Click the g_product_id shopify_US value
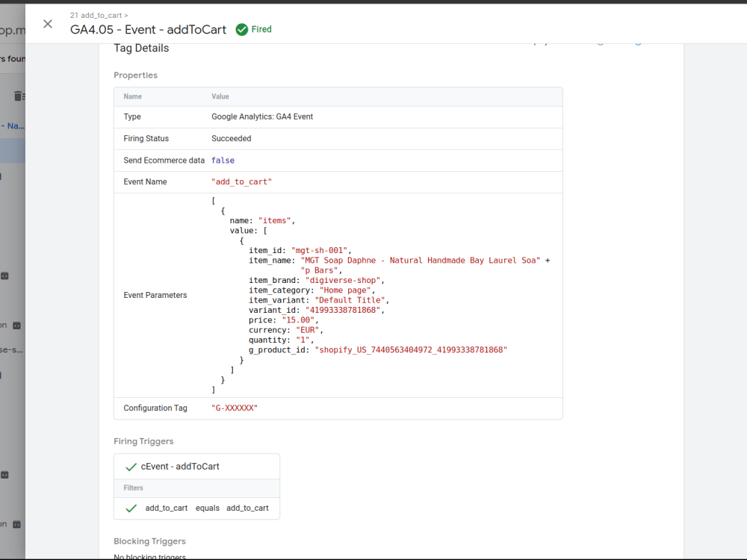The image size is (747, 560). pyautogui.click(x=411, y=350)
